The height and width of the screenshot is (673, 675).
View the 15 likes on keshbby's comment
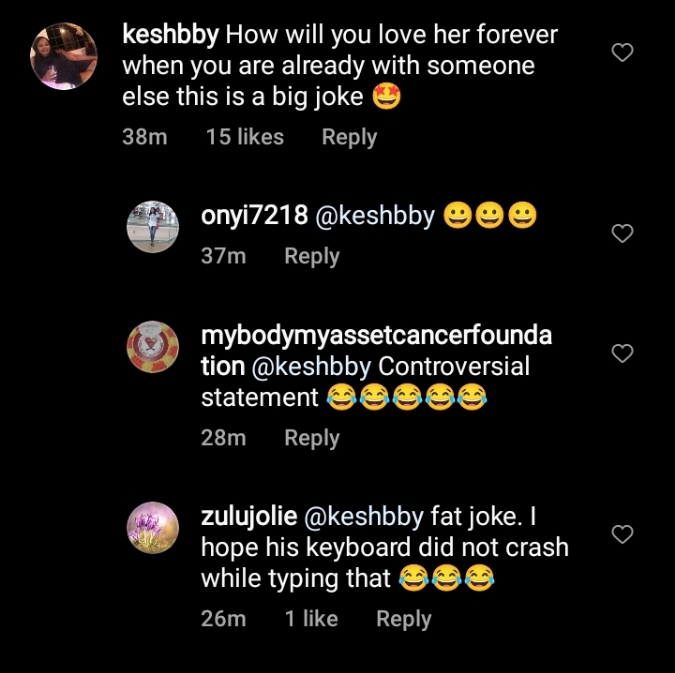(x=244, y=137)
